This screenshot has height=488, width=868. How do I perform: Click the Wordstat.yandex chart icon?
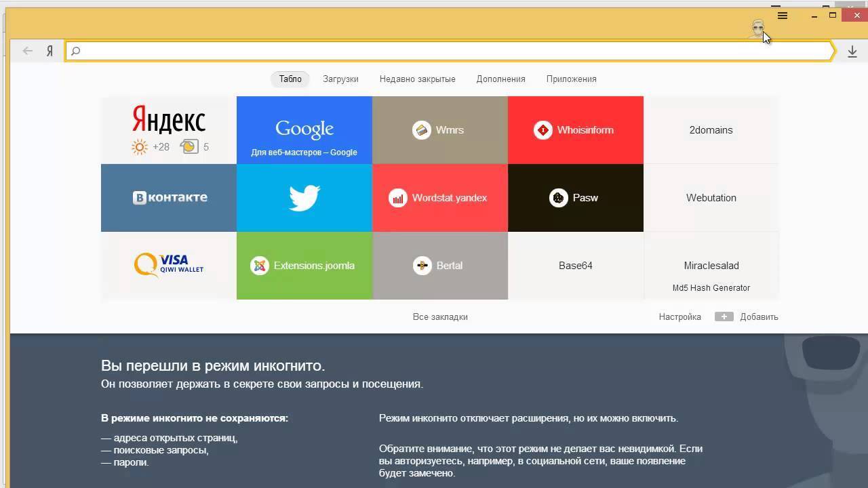tap(398, 198)
